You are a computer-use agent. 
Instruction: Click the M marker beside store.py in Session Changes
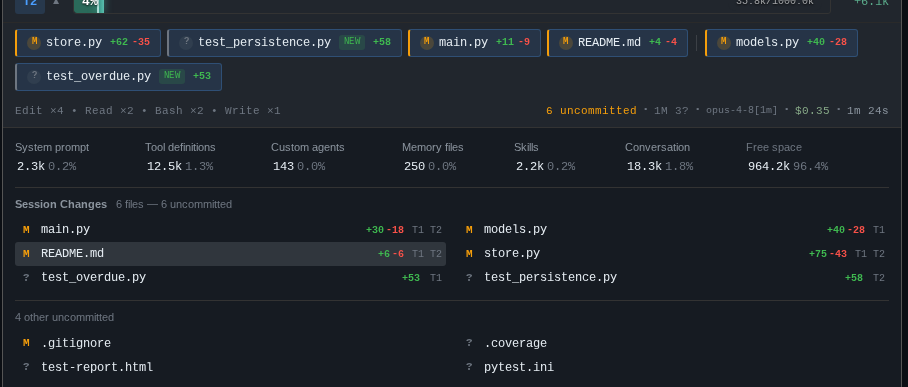pyautogui.click(x=469, y=254)
